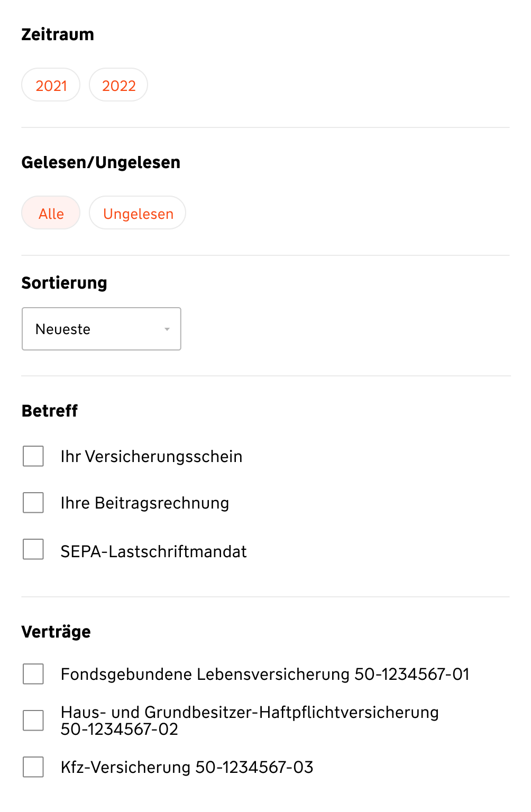Click the Verträge section heading
Viewport: 531px width, 812px height.
tap(56, 632)
